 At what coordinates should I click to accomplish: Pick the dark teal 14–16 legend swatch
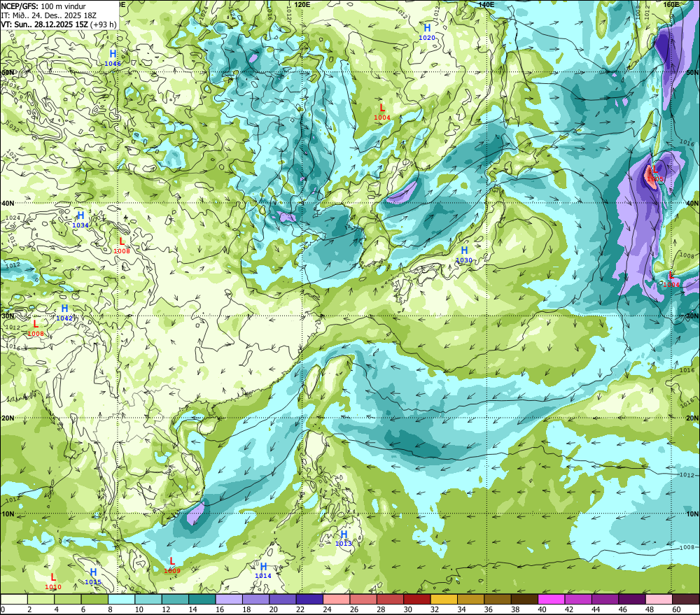202,599
